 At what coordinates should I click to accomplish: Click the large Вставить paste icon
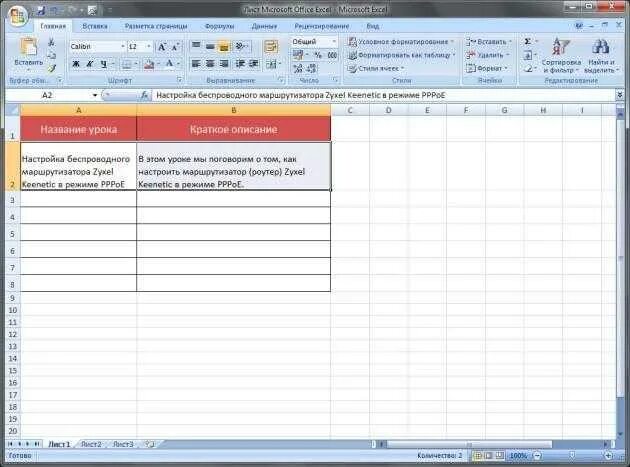pos(29,47)
